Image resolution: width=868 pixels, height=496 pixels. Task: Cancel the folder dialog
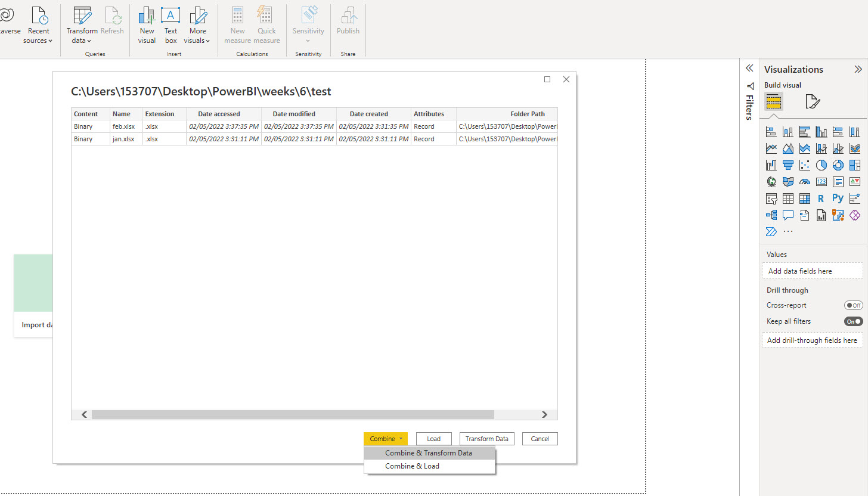coord(540,439)
